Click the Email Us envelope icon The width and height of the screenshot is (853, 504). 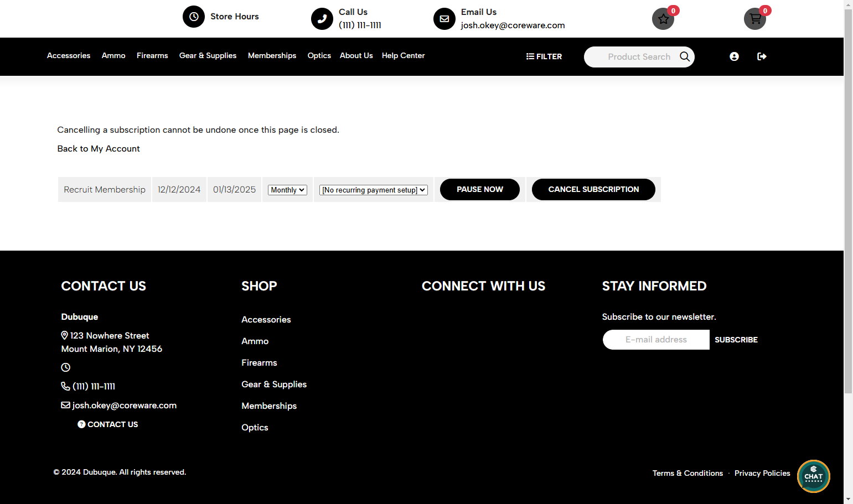coord(444,19)
